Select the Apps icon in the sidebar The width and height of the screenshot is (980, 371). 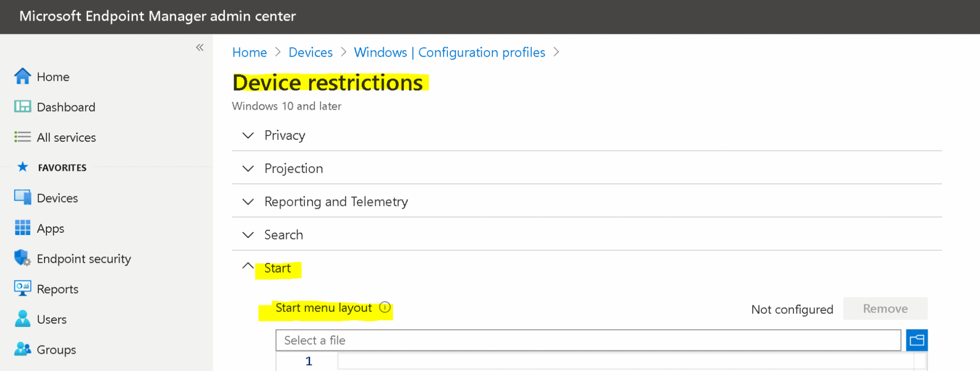coord(22,228)
